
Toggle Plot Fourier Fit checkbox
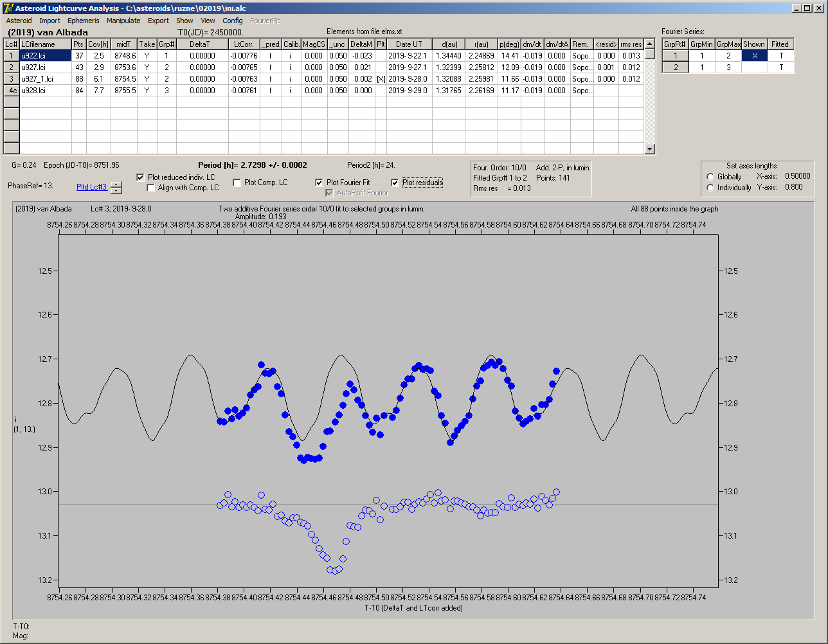[319, 183]
